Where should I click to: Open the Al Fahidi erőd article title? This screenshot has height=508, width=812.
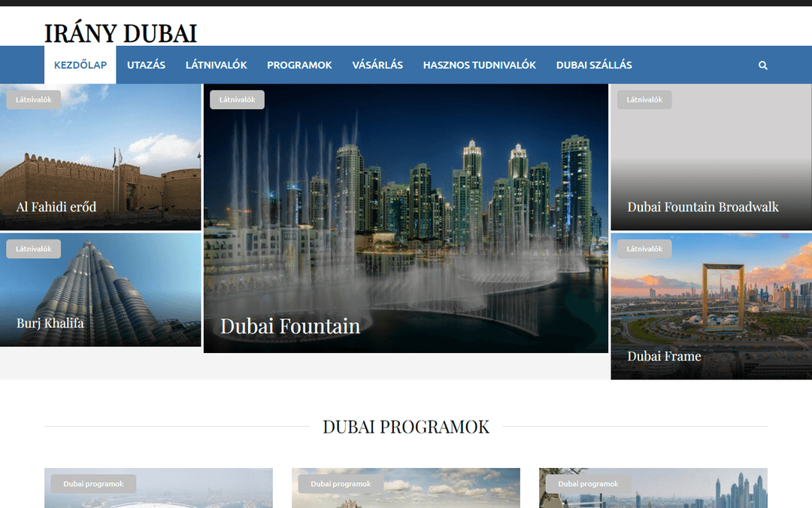click(56, 207)
